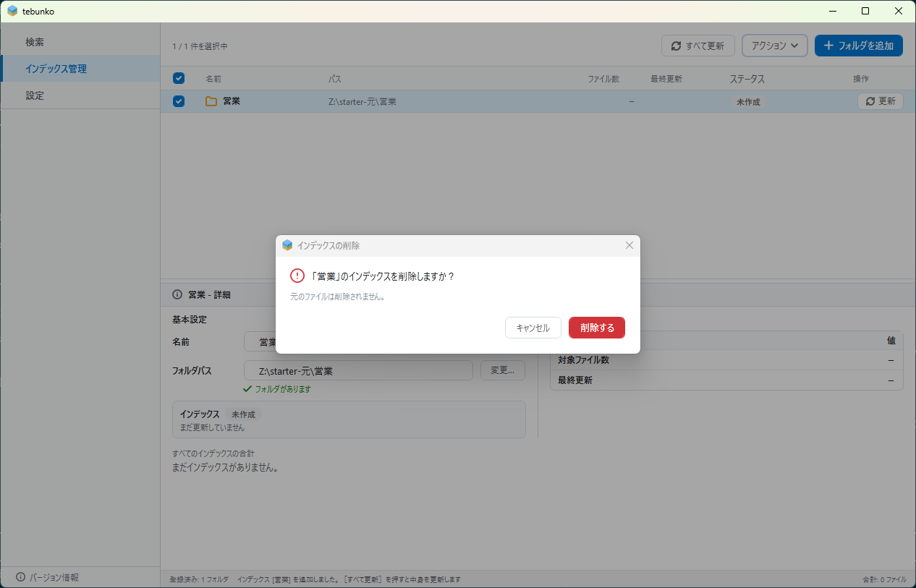Click the info icon next to 営業 - 詳細
Viewport: 916px width, 588px height.
pos(177,294)
